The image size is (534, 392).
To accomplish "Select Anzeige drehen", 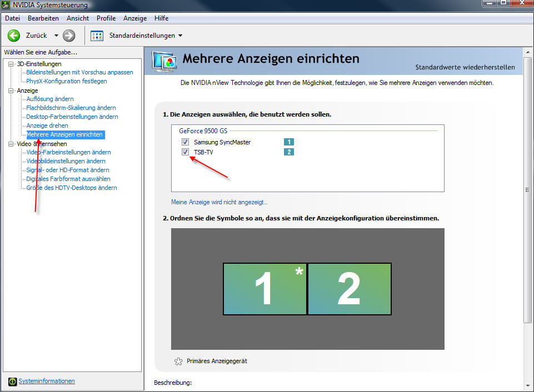I will click(47, 125).
